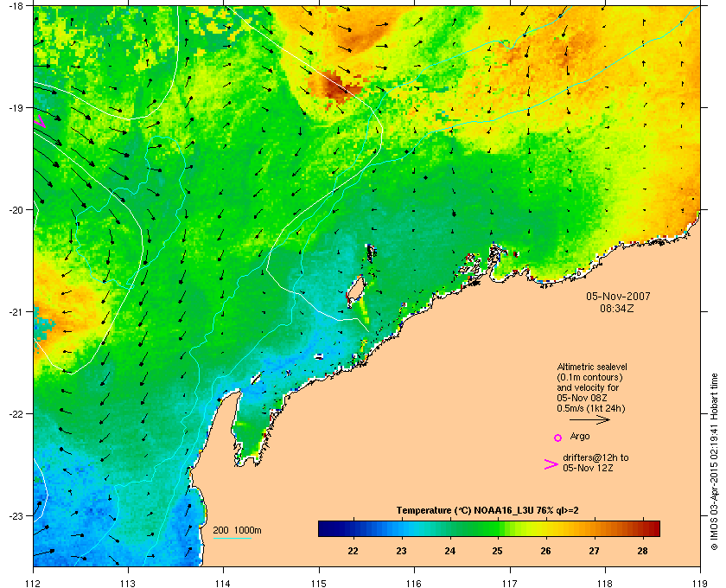
Task: Click the 'Altimetric sealevel' legend text
Action: pyautogui.click(x=592, y=367)
